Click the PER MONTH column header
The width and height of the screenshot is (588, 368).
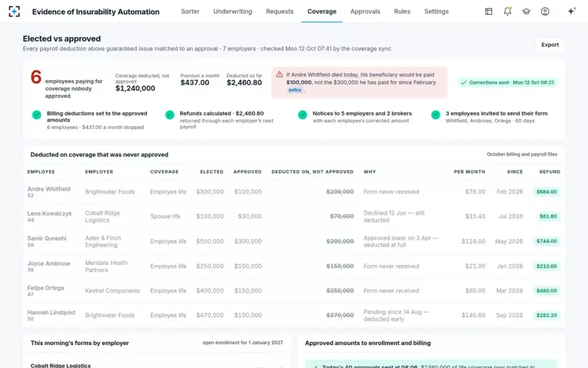[x=469, y=172]
